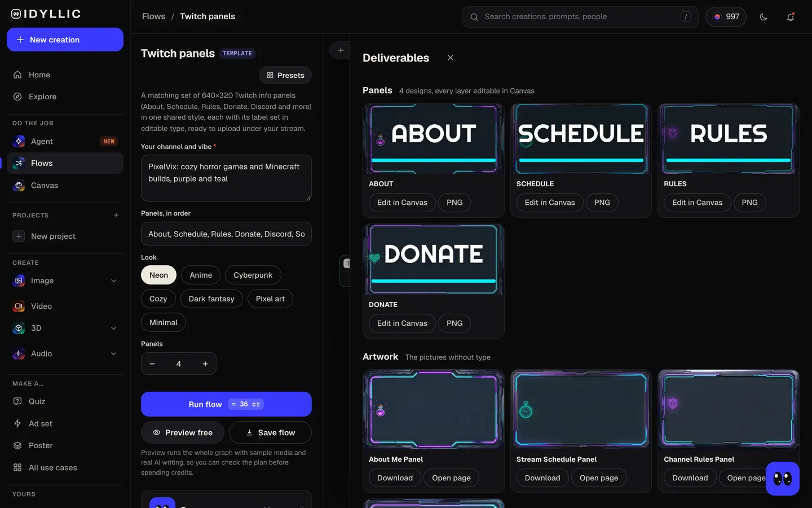Select the Cyberpunk look
812x508 pixels.
point(253,275)
